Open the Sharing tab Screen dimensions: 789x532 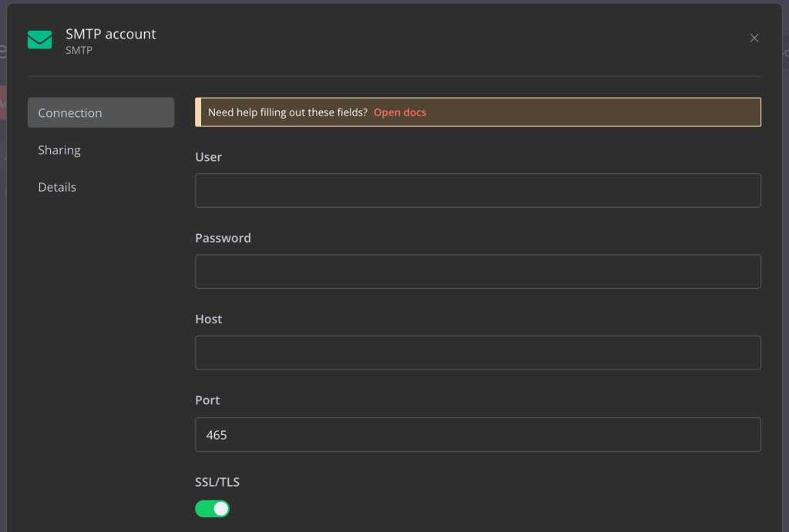pyautogui.click(x=59, y=150)
